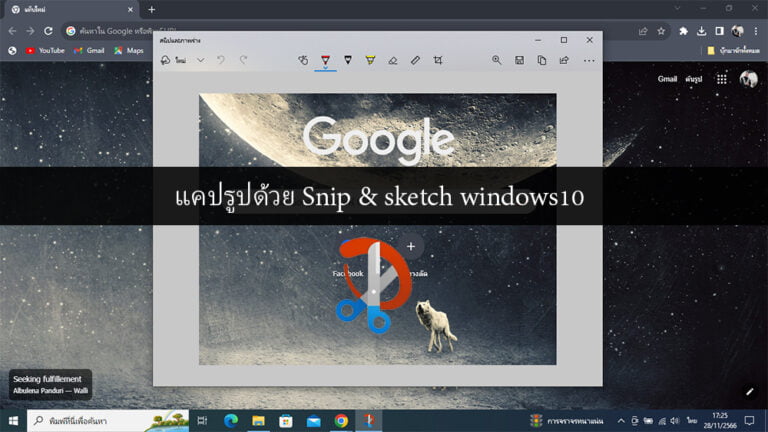Switch the input language indicator
768x432 pixels.
pos(692,421)
